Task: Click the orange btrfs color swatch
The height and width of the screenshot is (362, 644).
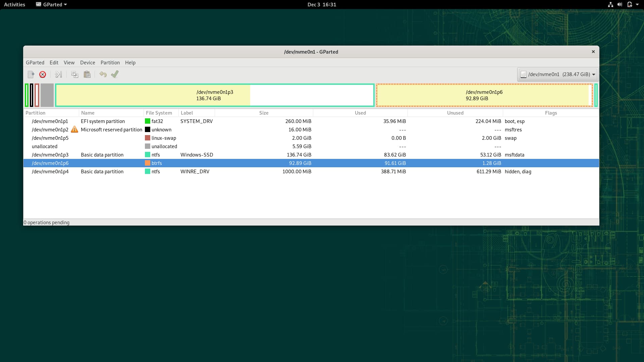Action: tap(147, 163)
